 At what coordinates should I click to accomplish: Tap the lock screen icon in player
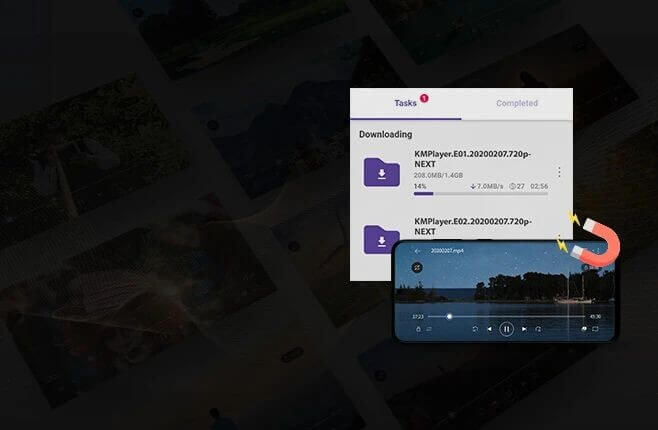point(418,329)
